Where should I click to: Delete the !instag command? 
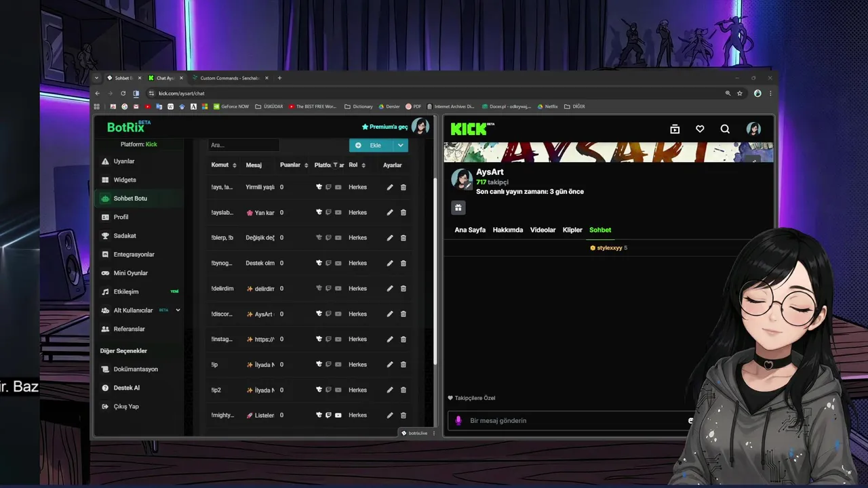(x=403, y=340)
